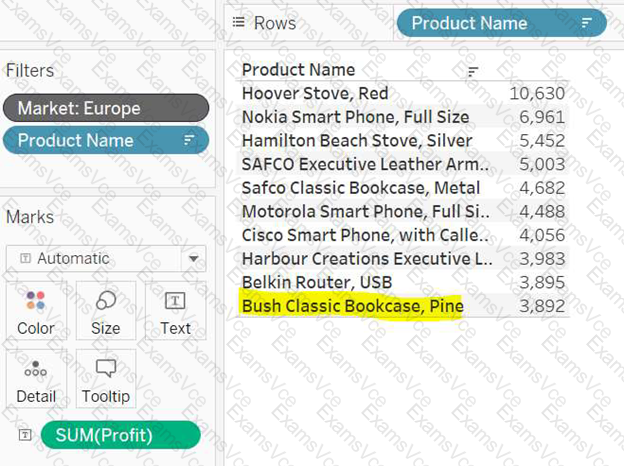The image size is (624, 466).
Task: Click the sort icon on Product Name filter pill
Action: click(189, 140)
